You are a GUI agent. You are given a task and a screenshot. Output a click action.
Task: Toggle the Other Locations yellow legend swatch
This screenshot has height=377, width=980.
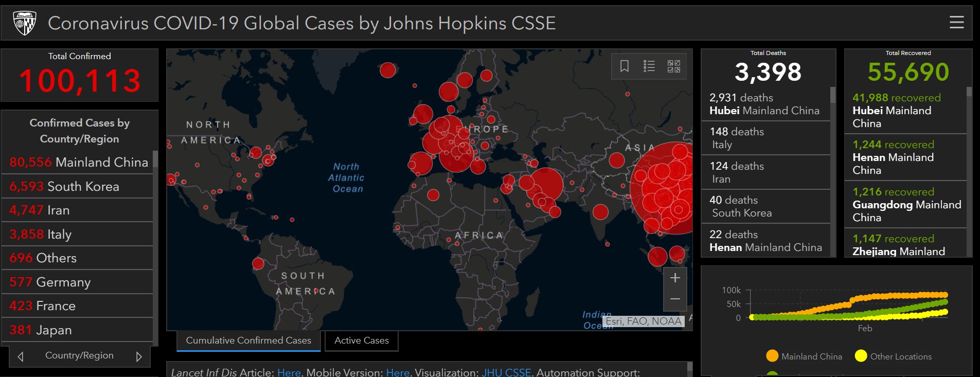(861, 356)
